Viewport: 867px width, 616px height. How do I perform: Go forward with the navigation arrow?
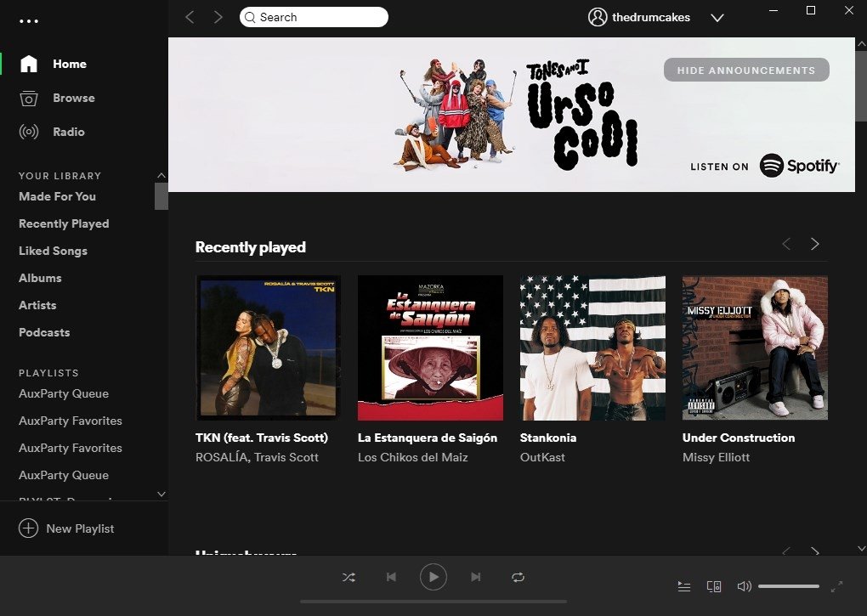[218, 17]
